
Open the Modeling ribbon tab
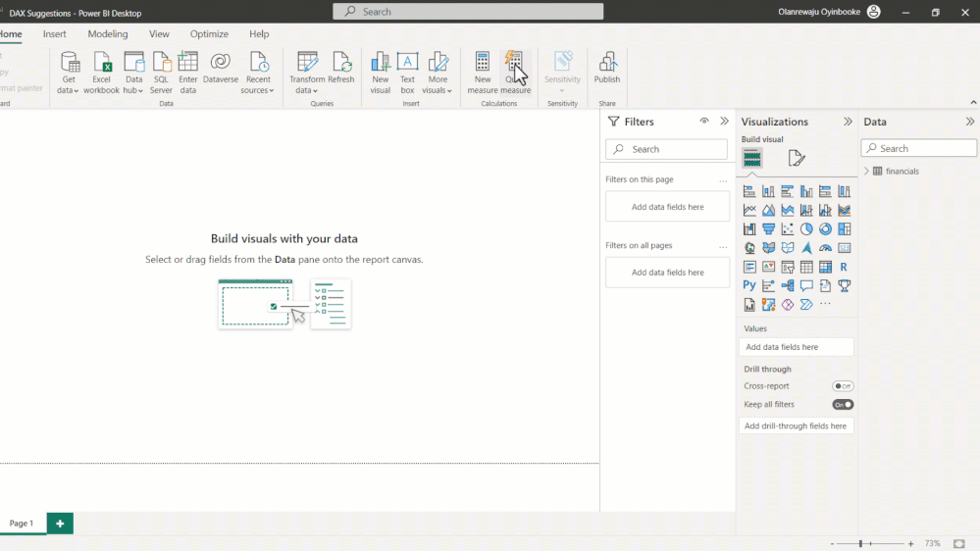pyautogui.click(x=108, y=33)
